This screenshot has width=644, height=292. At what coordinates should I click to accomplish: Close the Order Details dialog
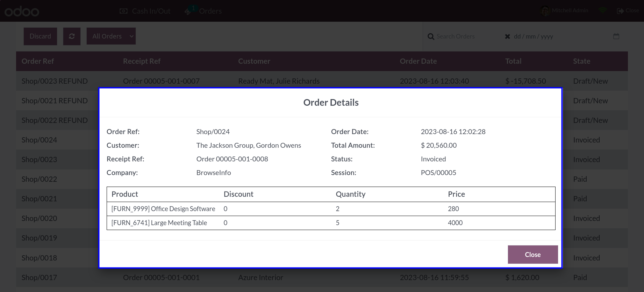coord(532,255)
